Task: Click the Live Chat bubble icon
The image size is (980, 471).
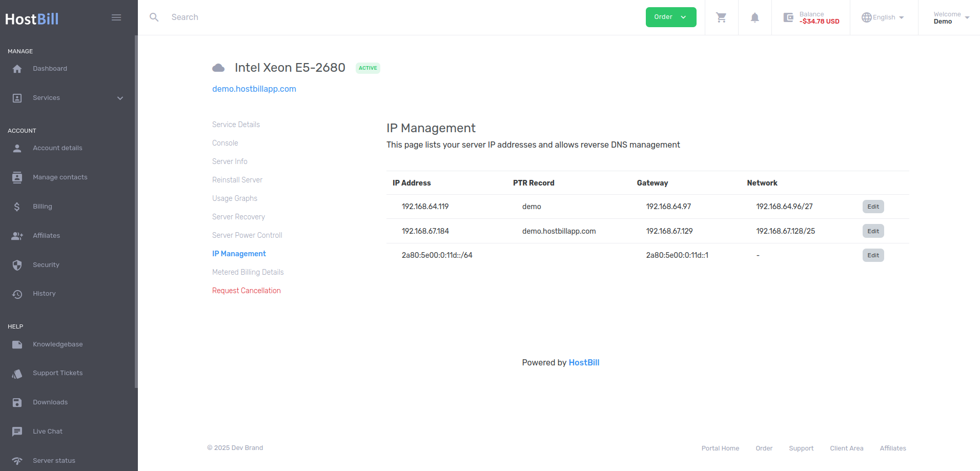Action: pyautogui.click(x=17, y=432)
